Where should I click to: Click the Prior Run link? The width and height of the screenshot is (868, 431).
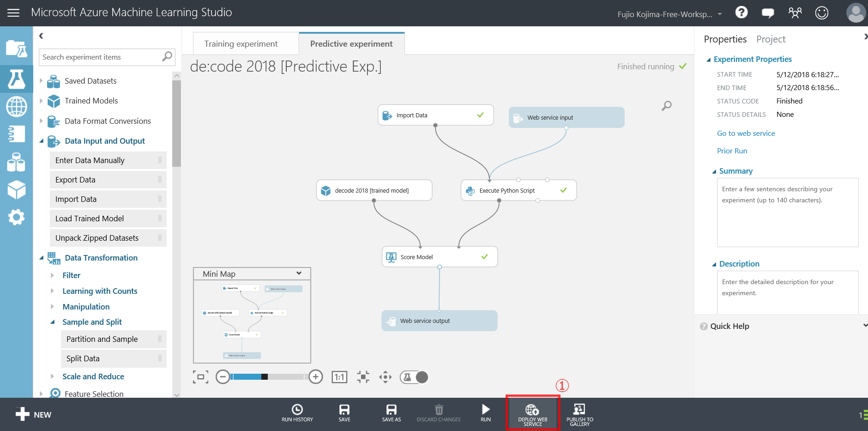(732, 151)
